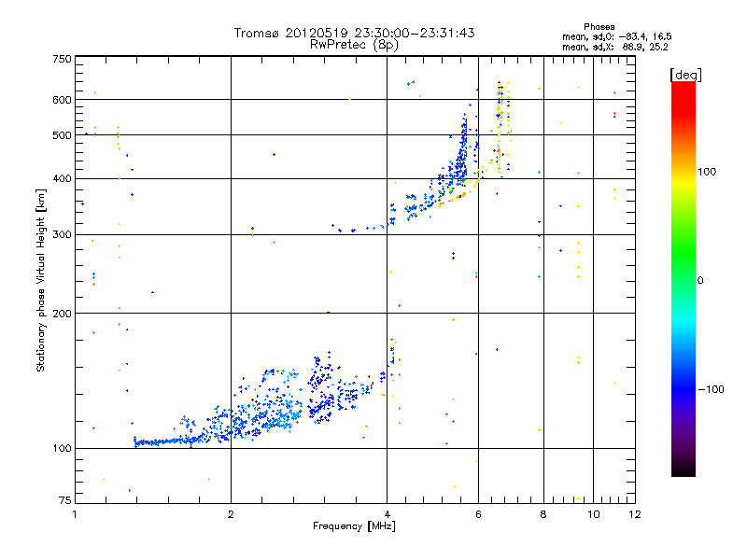
Task: Click the colorbar tick label '-100'
Action: (x=711, y=389)
